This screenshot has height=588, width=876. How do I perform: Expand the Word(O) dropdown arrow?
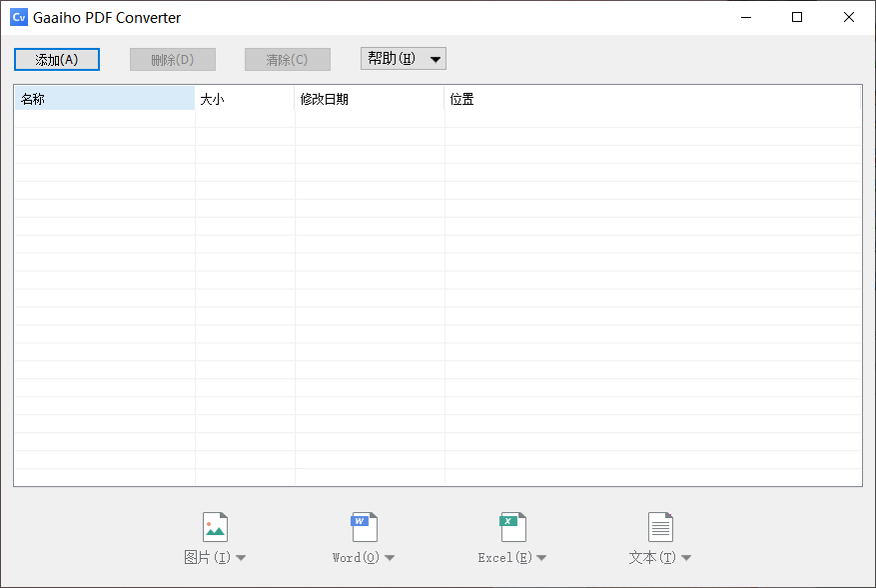390,558
